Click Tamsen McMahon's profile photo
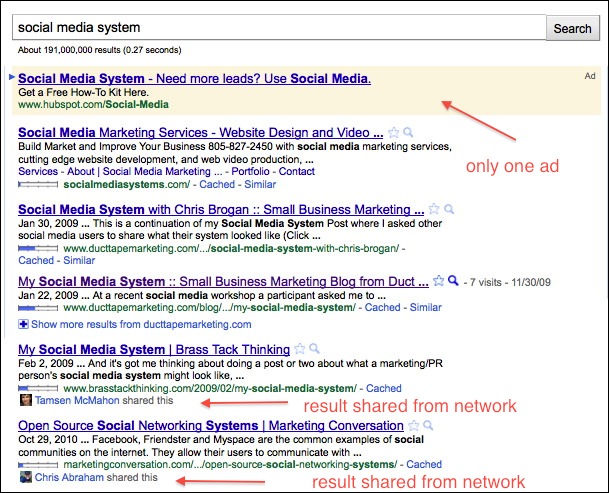This screenshot has width=609, height=493. click(26, 400)
